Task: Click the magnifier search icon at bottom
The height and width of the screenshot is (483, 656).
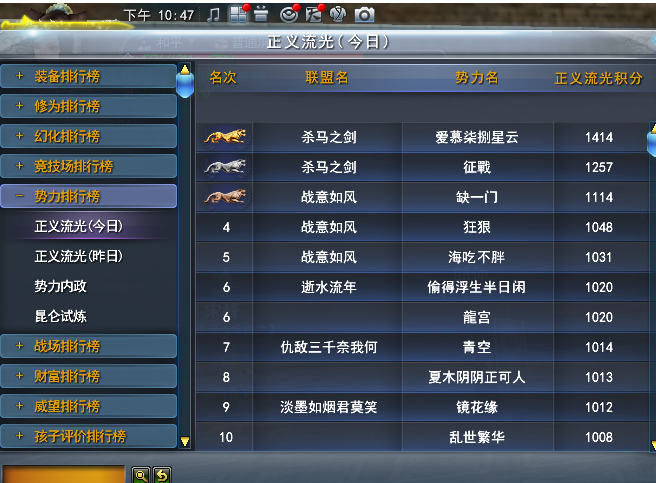Action: click(x=141, y=475)
